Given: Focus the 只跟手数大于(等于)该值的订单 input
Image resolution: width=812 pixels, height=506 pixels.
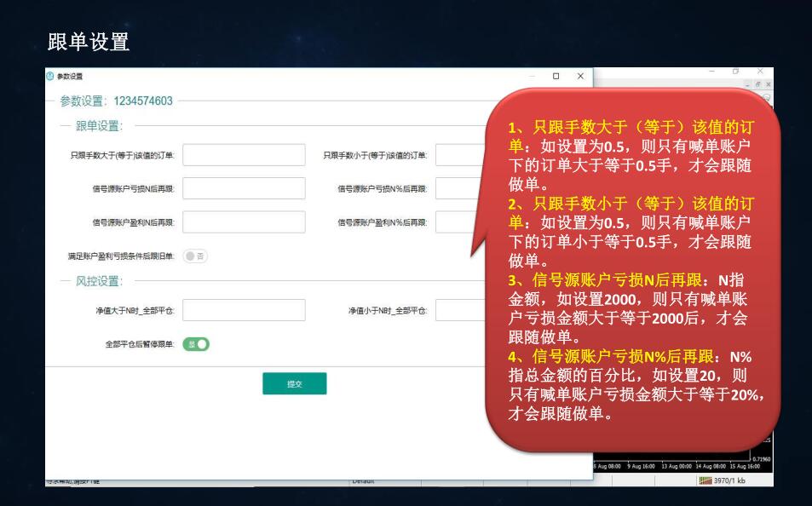Looking at the screenshot, I should point(244,155).
